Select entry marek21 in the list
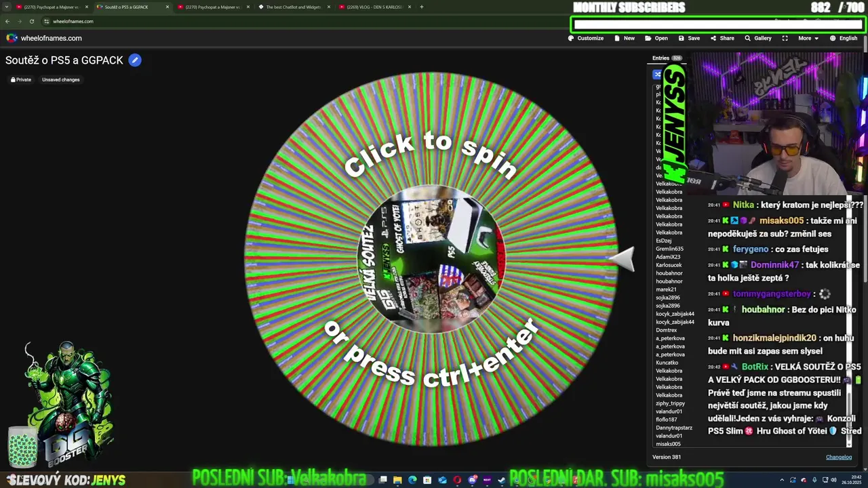 click(666, 289)
